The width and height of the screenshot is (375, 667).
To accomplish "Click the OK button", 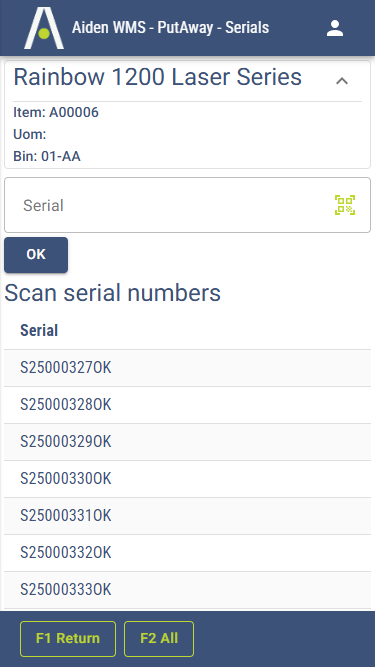I will click(36, 254).
